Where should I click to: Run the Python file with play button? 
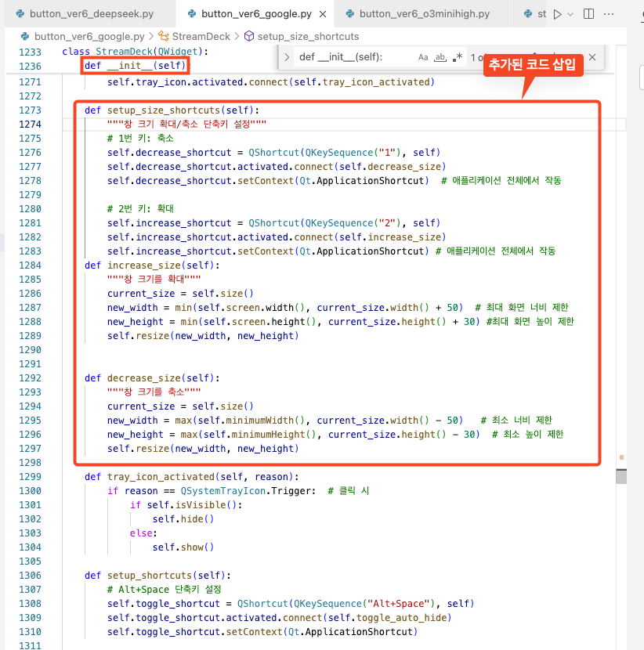(x=558, y=14)
